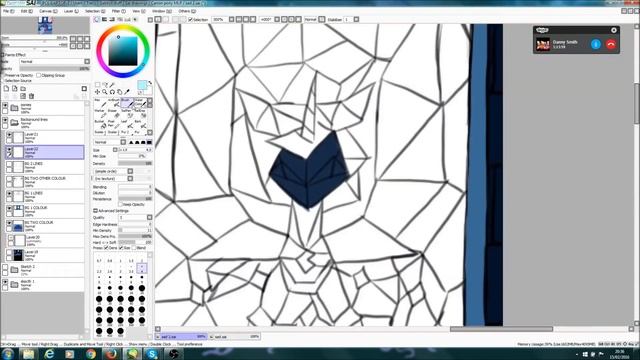The width and height of the screenshot is (640, 360).
Task: Hide Layer21 visibility eye
Action: (9, 135)
